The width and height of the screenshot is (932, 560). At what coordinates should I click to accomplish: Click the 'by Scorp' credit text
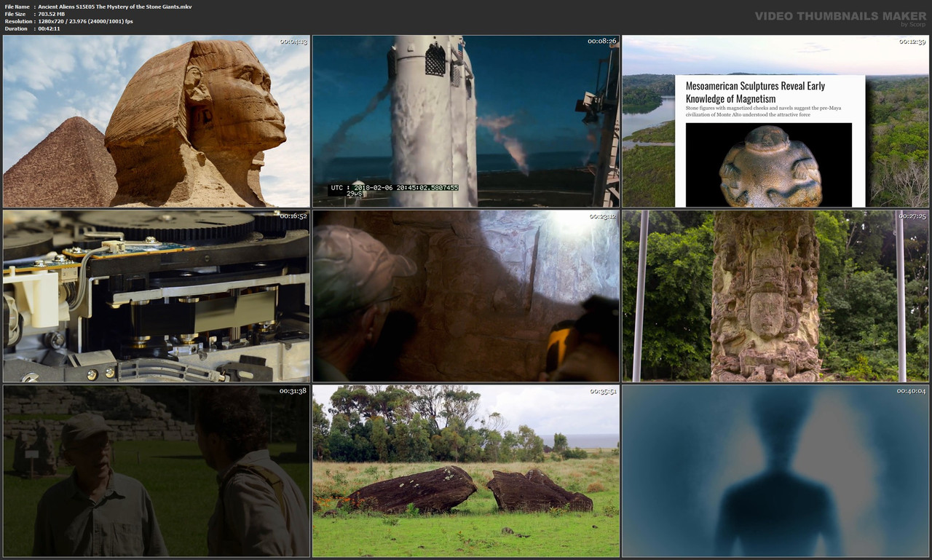pos(907,25)
